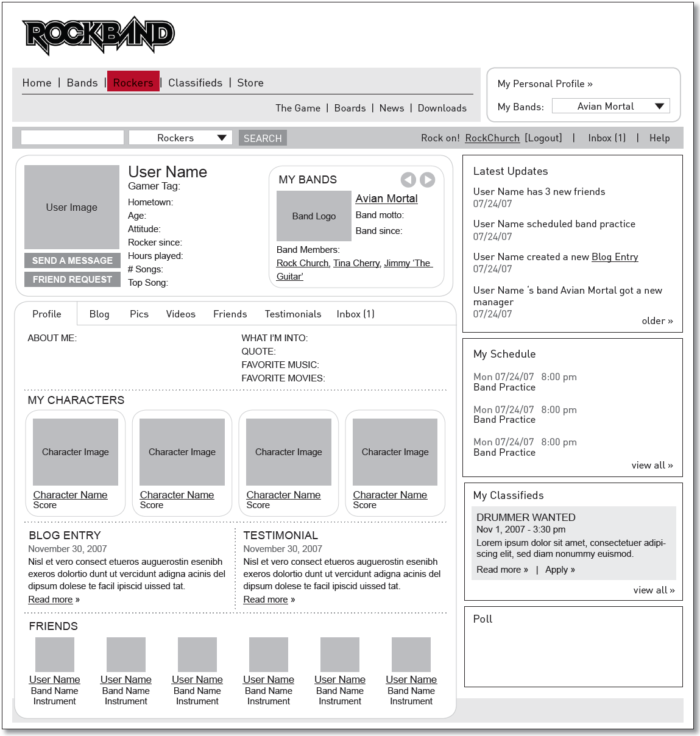
Task: Apply to the Drummer Wanted classified
Action: (559, 570)
